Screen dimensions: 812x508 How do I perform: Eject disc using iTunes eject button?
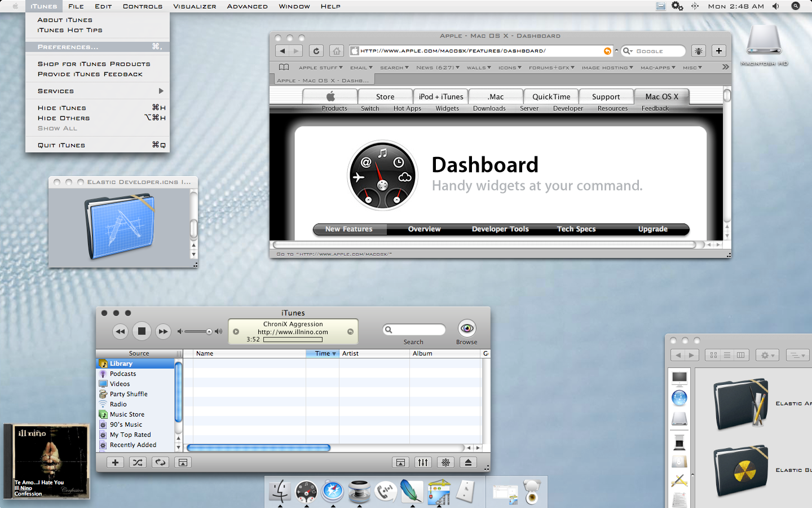pyautogui.click(x=468, y=462)
